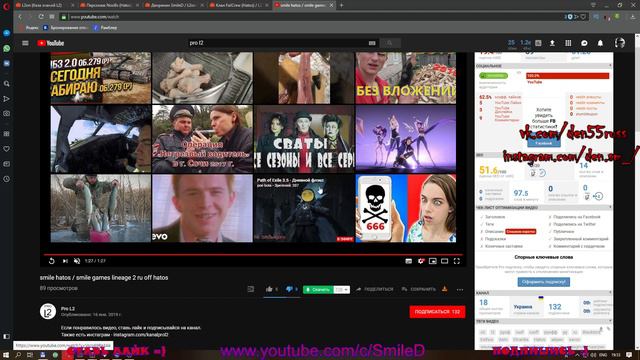Switch to the Клан FatCrew tab
Viewport: 640px width, 360px height.
(x=239, y=5)
